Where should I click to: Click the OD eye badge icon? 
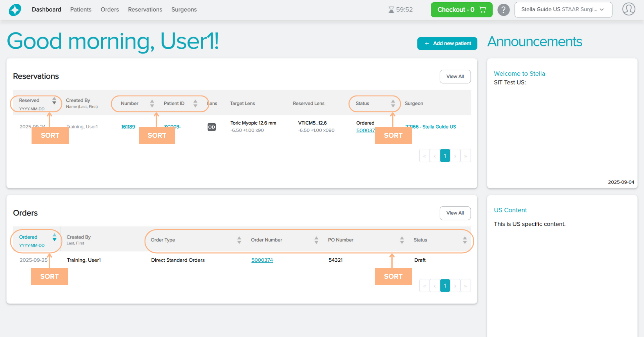pos(212,127)
